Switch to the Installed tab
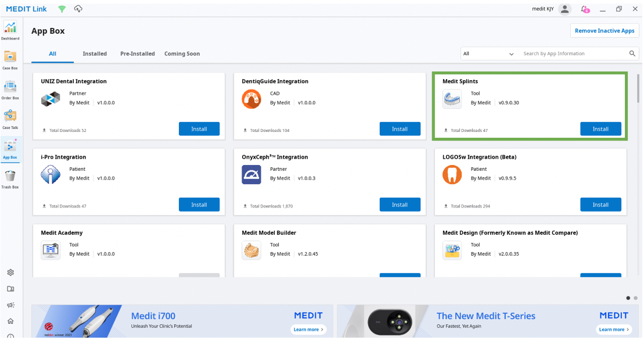 [95, 53]
